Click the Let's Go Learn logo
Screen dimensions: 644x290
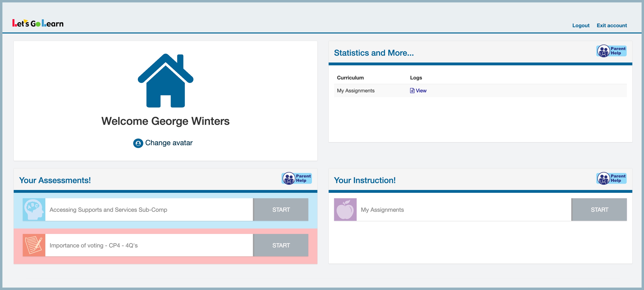click(38, 23)
